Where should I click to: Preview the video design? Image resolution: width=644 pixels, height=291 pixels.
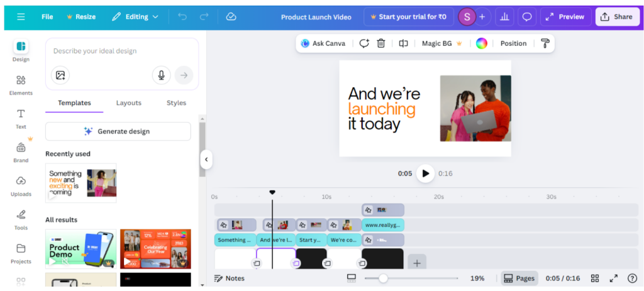[x=565, y=17]
